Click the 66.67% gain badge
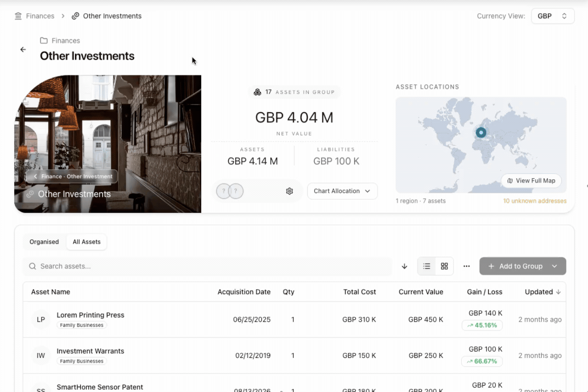 click(482, 361)
